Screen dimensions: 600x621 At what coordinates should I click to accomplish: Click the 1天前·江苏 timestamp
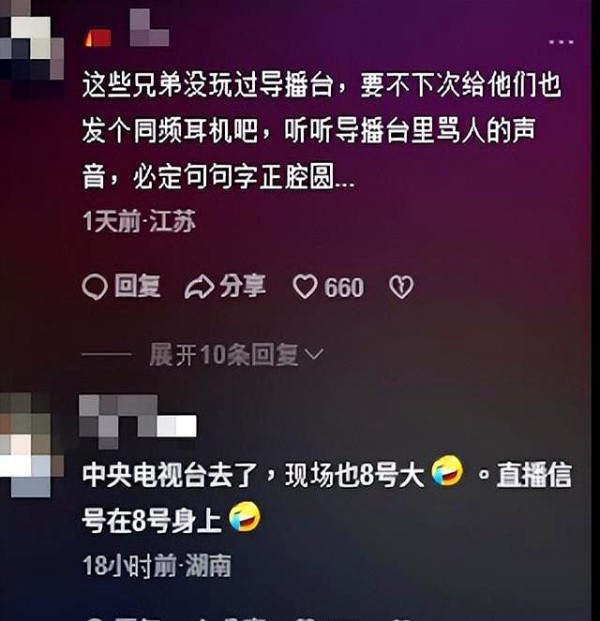(x=139, y=221)
